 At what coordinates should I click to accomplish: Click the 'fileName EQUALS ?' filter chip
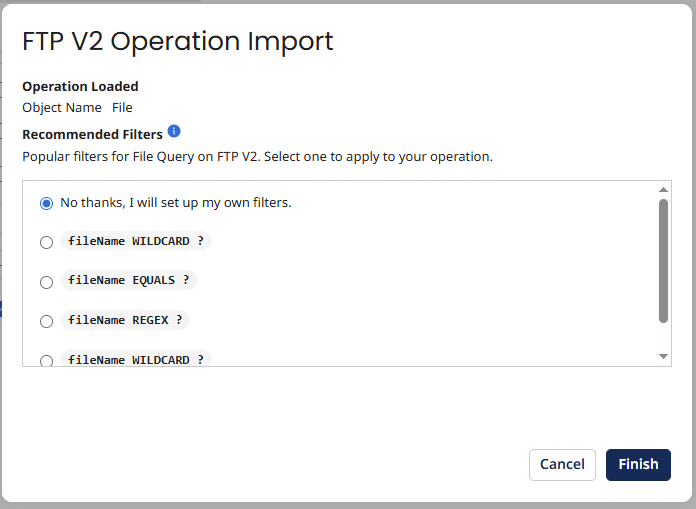(x=129, y=281)
